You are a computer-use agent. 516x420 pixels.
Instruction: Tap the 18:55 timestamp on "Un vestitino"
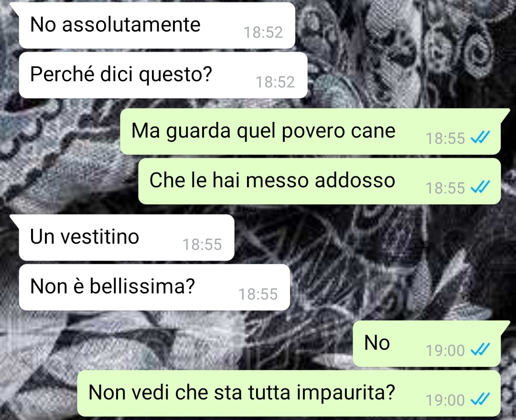[x=203, y=245]
